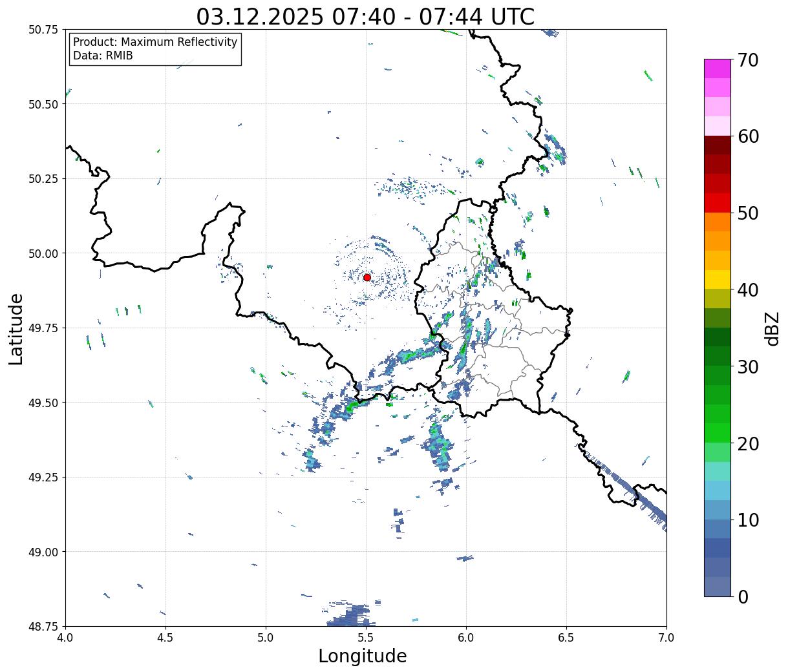Click the yellow colorbar segment above 40
788x672 pixels.
tap(718, 279)
